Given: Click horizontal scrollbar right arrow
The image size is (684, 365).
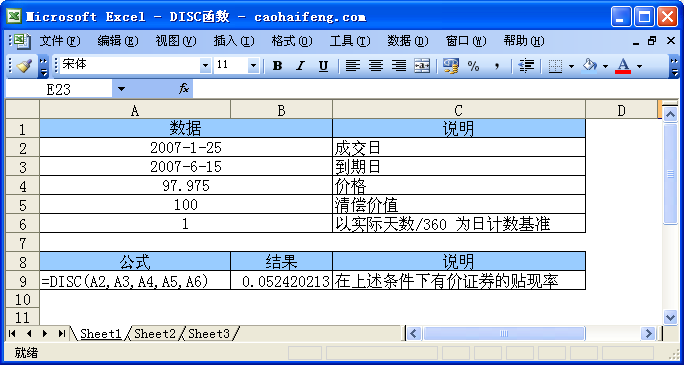Looking at the screenshot, I should coord(648,334).
